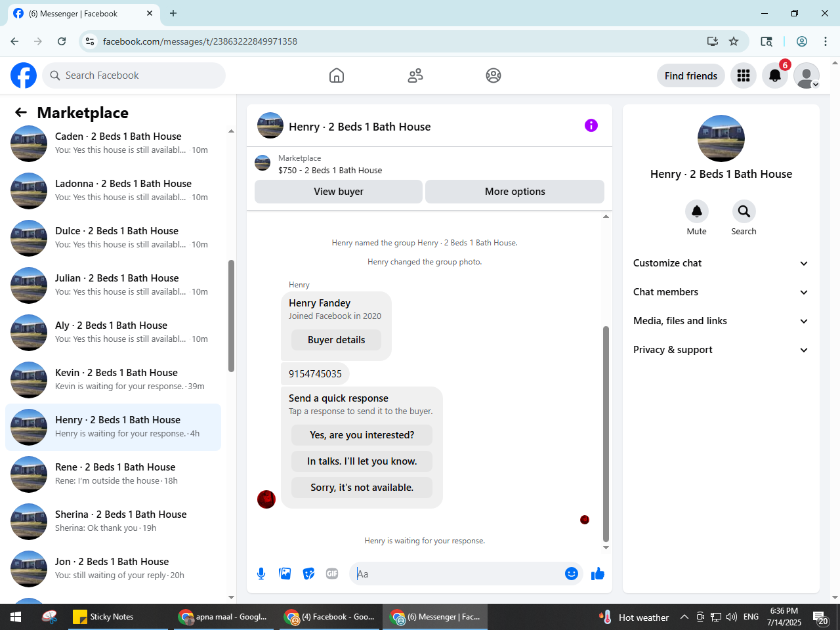840x630 pixels.
Task: Attach a photo using the image icon
Action: pyautogui.click(x=285, y=574)
